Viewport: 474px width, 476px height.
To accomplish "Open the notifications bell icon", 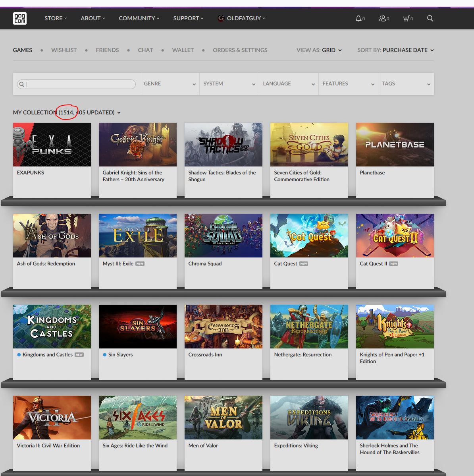I will coord(358,19).
